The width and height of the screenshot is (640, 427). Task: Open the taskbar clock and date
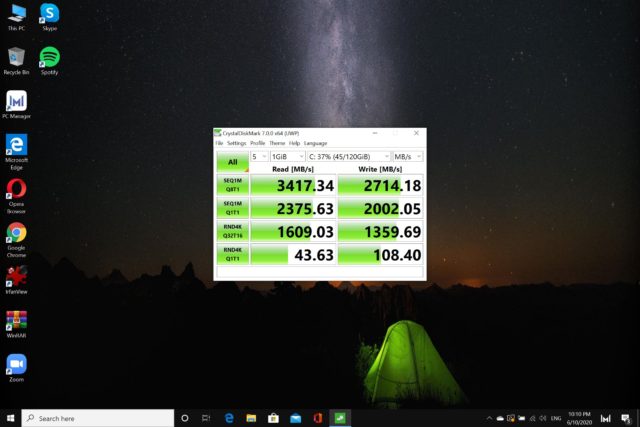click(x=579, y=418)
